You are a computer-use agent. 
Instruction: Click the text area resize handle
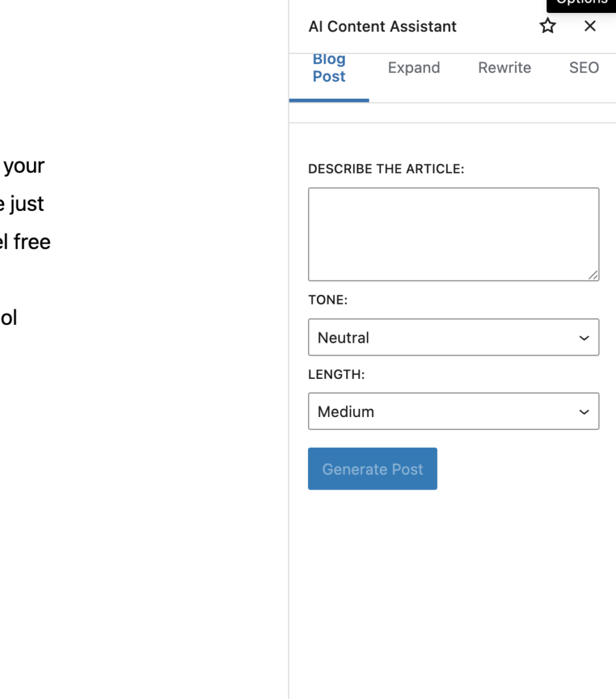click(593, 274)
